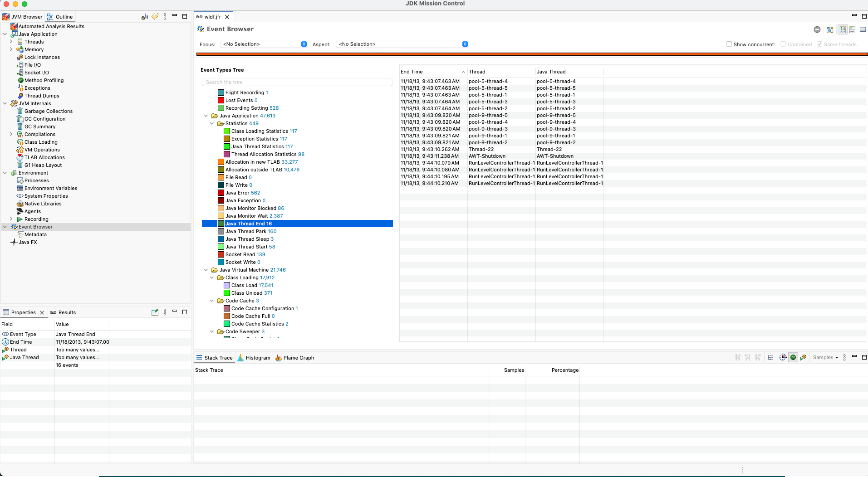Click the gray minus circle icon in Event Browser
868x477 pixels.
(x=817, y=30)
